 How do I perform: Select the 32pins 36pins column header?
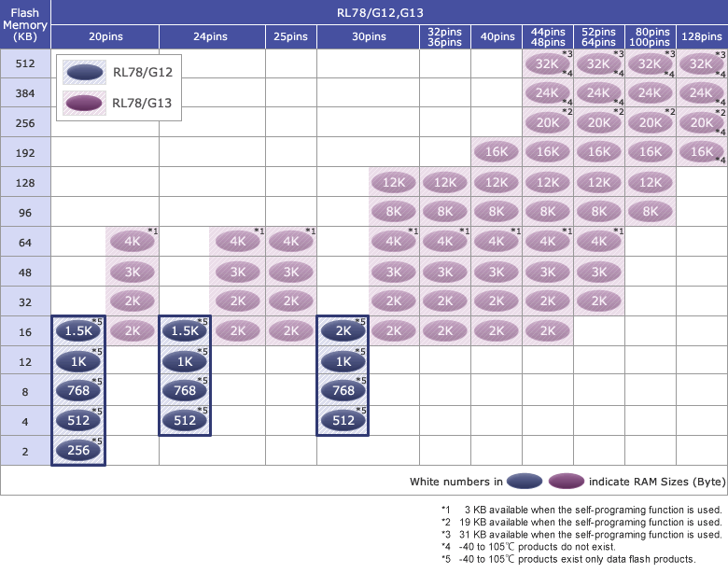445,36
